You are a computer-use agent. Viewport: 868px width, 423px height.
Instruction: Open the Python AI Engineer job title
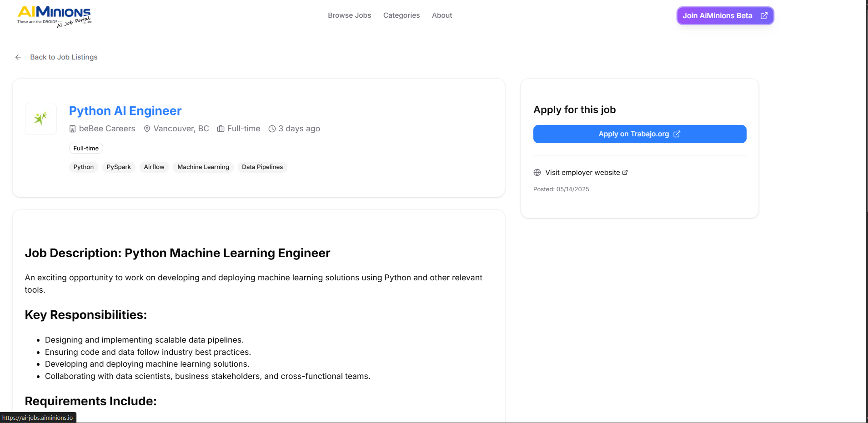(x=125, y=111)
